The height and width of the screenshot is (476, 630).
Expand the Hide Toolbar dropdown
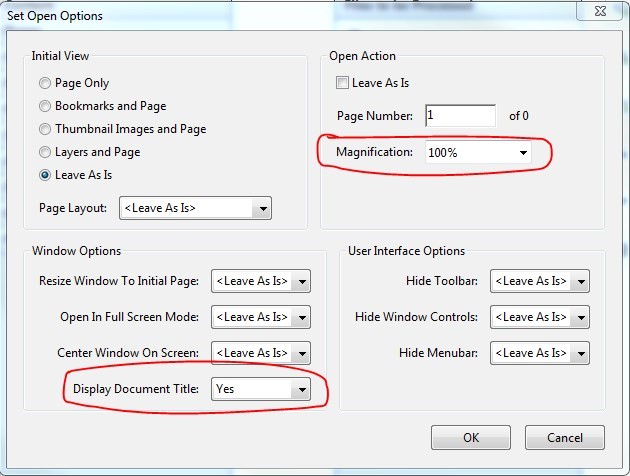tap(539, 281)
